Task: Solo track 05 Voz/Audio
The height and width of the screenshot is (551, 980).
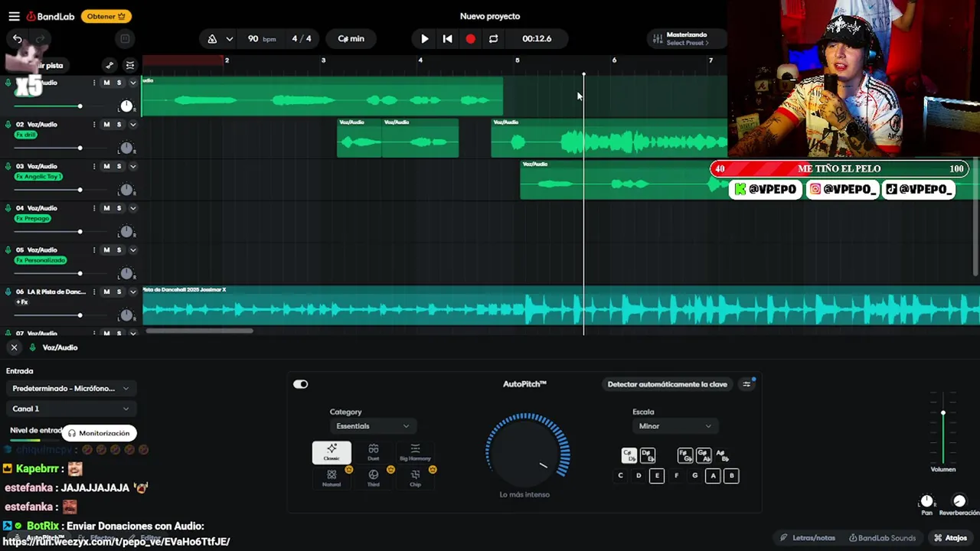Action: coord(119,249)
